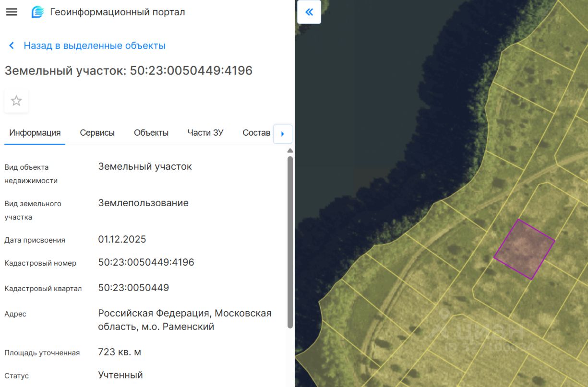Screen dimensions: 588x387
Task: Click the label 'Площадь уточненная'
Action: coord(42,353)
